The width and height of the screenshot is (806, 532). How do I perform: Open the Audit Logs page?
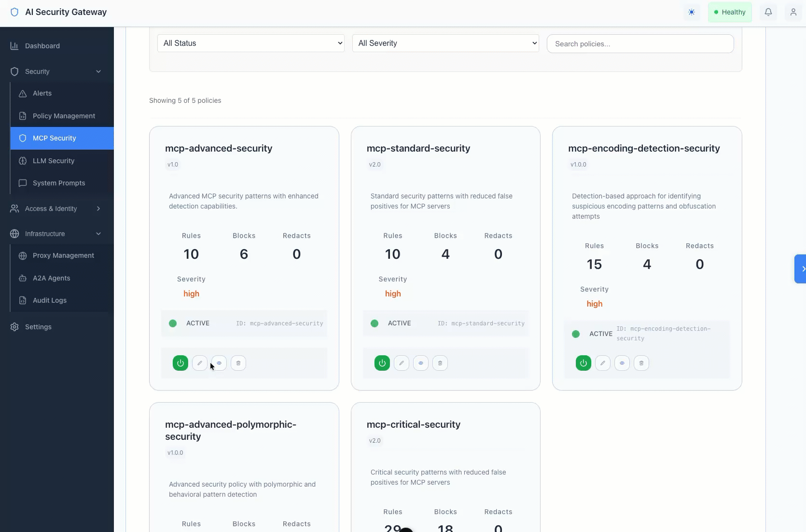point(49,300)
